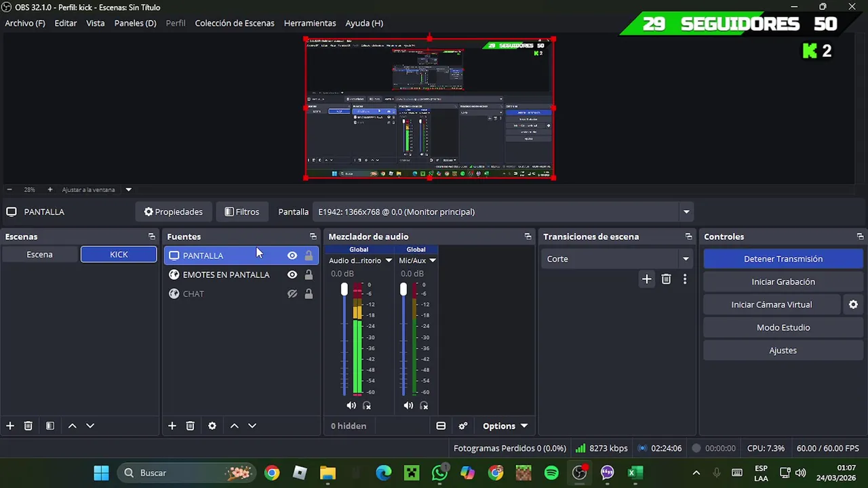The height and width of the screenshot is (488, 868).
Task: Move scene down arrow in Escenas
Action: [x=90, y=426]
